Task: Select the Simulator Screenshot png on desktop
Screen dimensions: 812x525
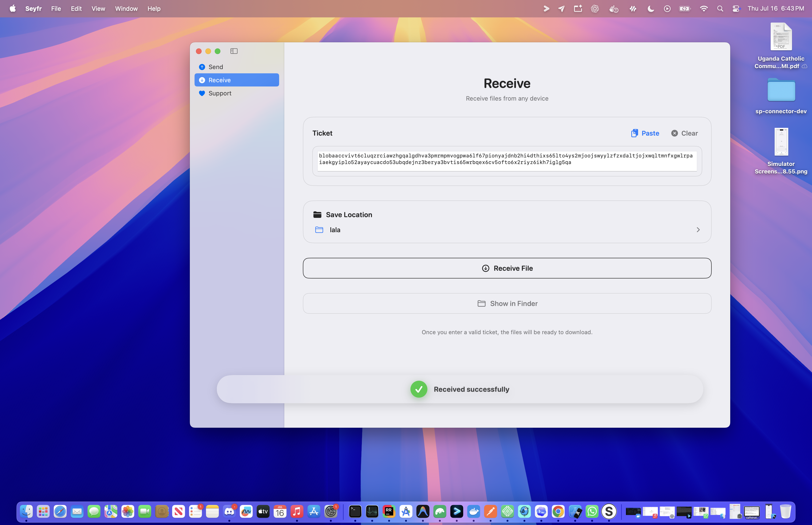Action: coord(781,151)
